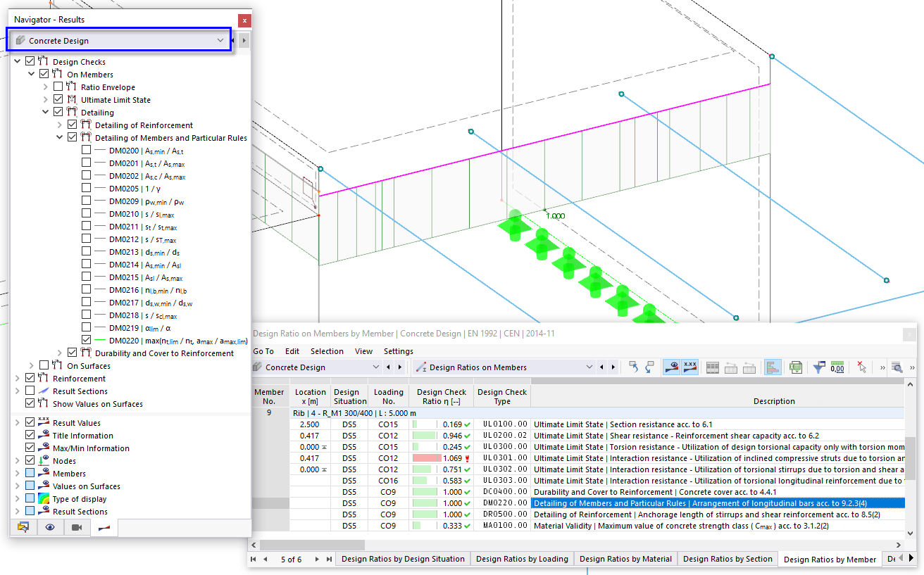Click the Type of display color icon
The width and height of the screenshot is (924, 575).
pos(44,499)
